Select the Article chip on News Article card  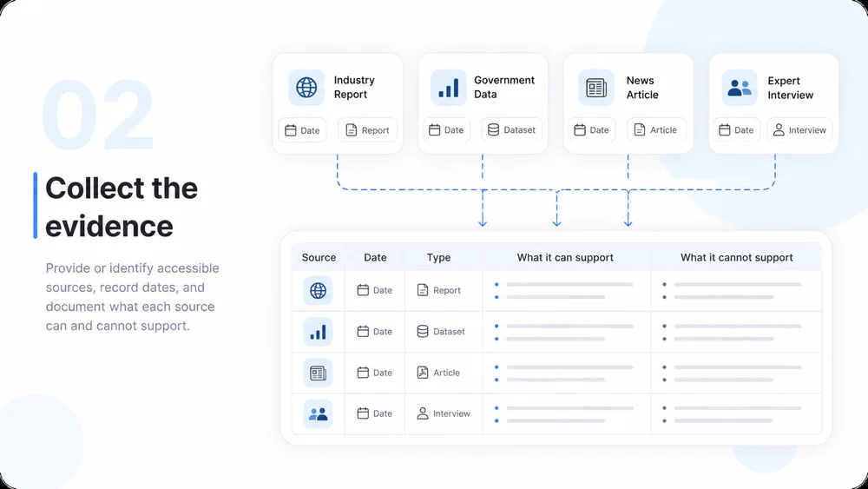657,130
